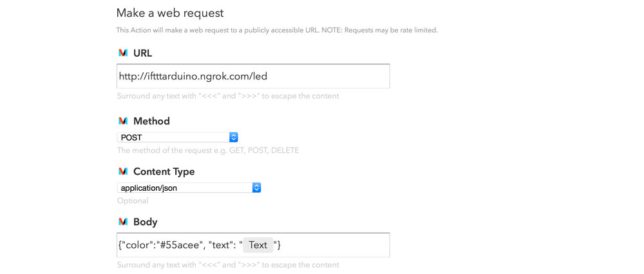Viewport: 644px width, 274px height.
Task: Click blue arrows on Content Type selector
Action: [x=256, y=188]
